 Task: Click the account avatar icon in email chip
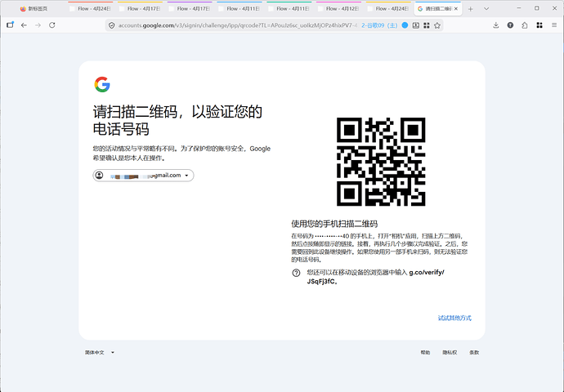pyautogui.click(x=99, y=176)
